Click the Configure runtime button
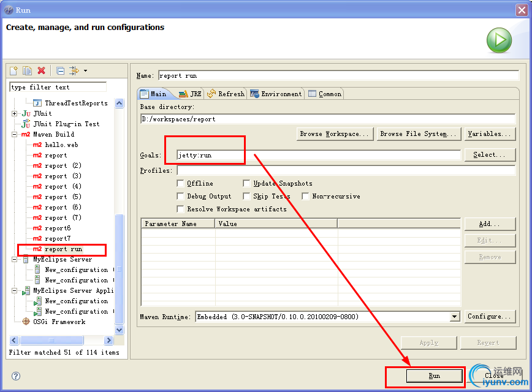Image resolution: width=532 pixels, height=392 pixels. point(490,317)
